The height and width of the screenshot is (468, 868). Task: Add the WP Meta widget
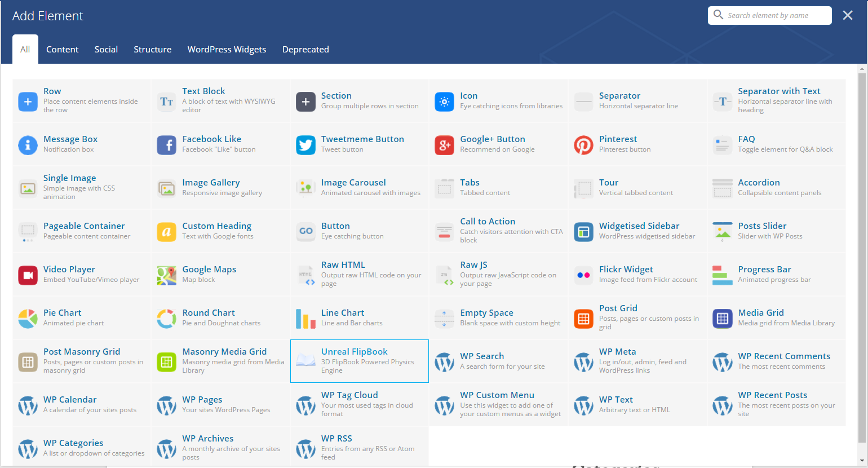pyautogui.click(x=637, y=361)
